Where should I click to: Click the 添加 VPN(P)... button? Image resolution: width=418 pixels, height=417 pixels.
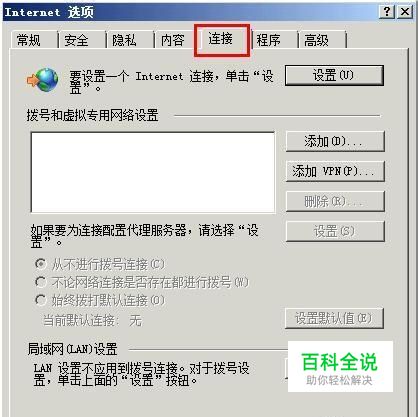[335, 171]
